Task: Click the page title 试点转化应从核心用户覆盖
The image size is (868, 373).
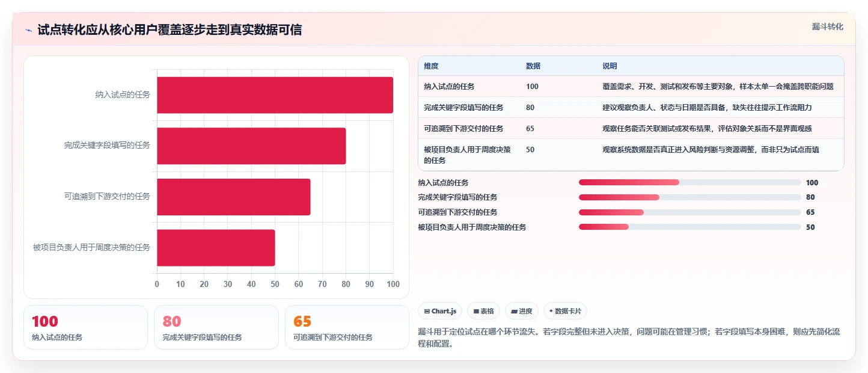Action: [170, 30]
